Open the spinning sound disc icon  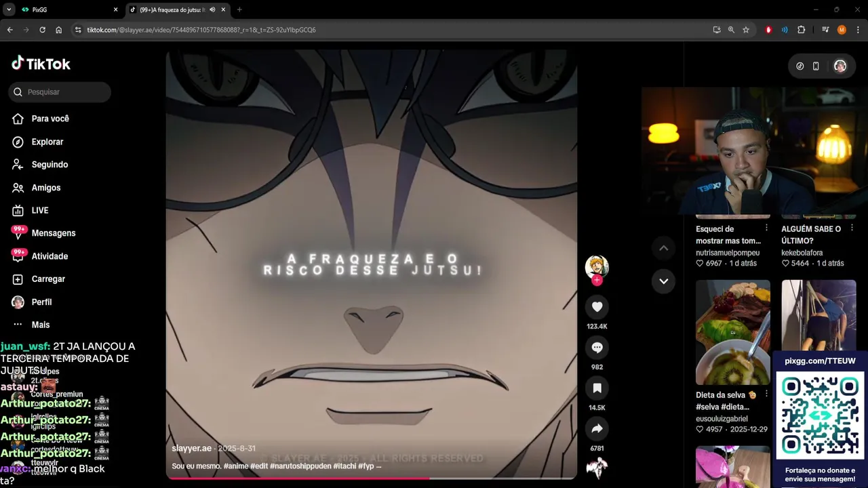coord(597,468)
